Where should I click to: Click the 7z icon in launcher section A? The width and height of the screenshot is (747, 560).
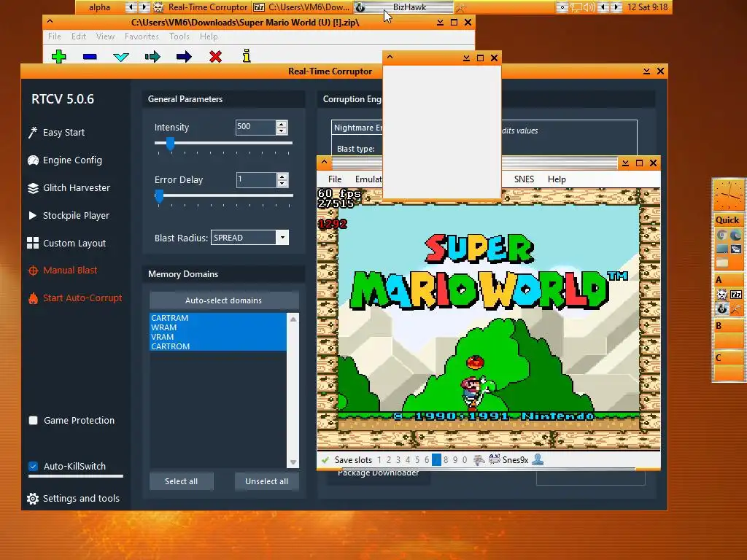[x=735, y=295]
